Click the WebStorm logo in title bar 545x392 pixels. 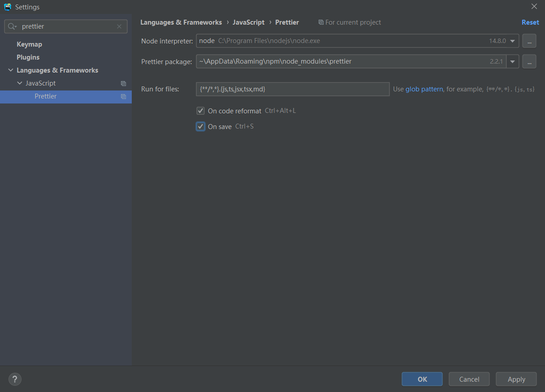point(8,7)
